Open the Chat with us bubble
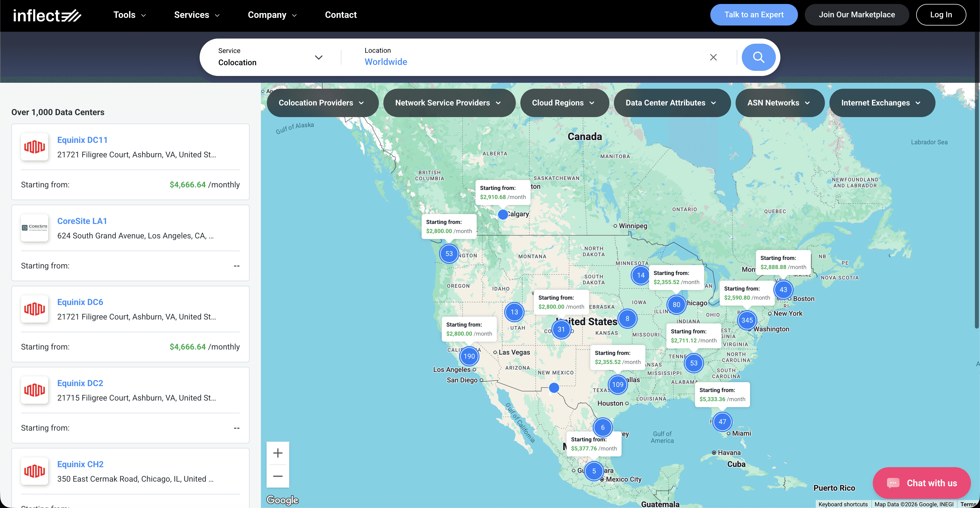 921,483
